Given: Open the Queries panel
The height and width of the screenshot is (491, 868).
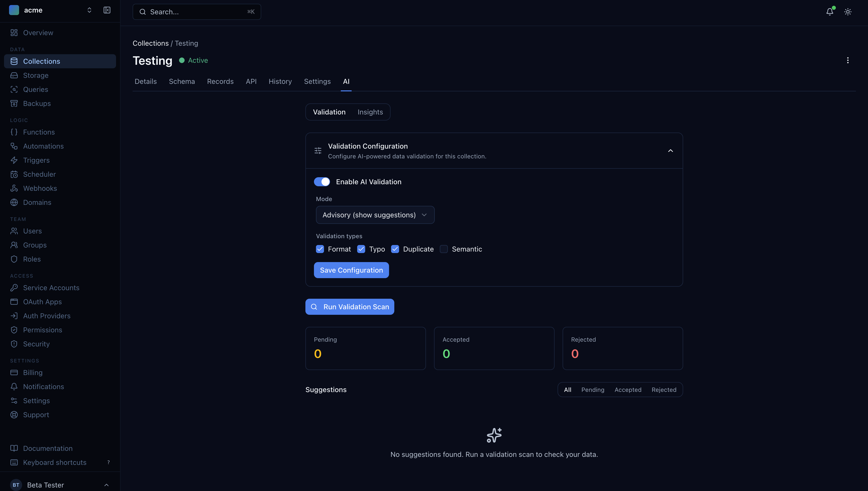Looking at the screenshot, I should 14,89.
